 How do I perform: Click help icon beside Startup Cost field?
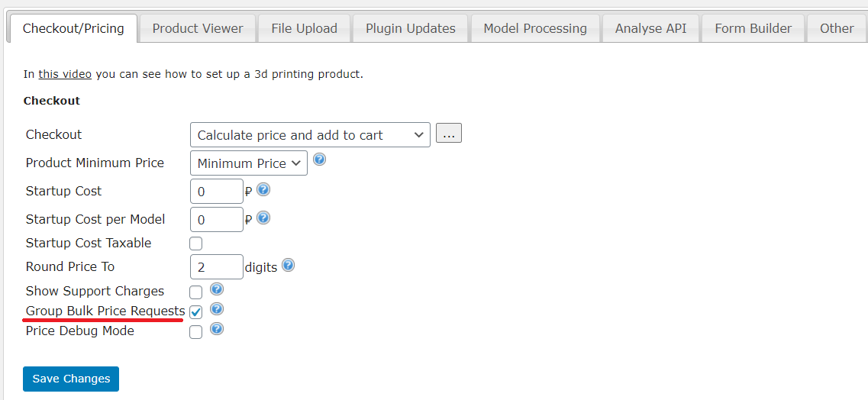click(263, 190)
